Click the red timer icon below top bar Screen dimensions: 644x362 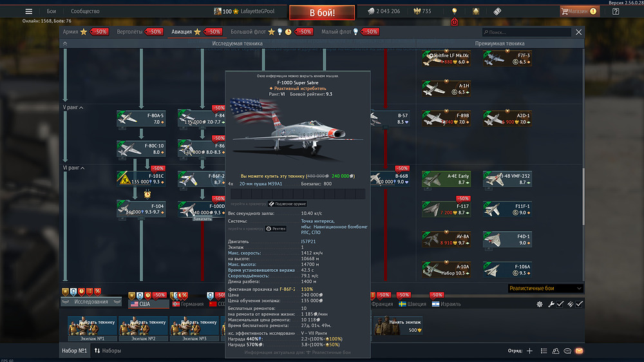[x=454, y=22]
